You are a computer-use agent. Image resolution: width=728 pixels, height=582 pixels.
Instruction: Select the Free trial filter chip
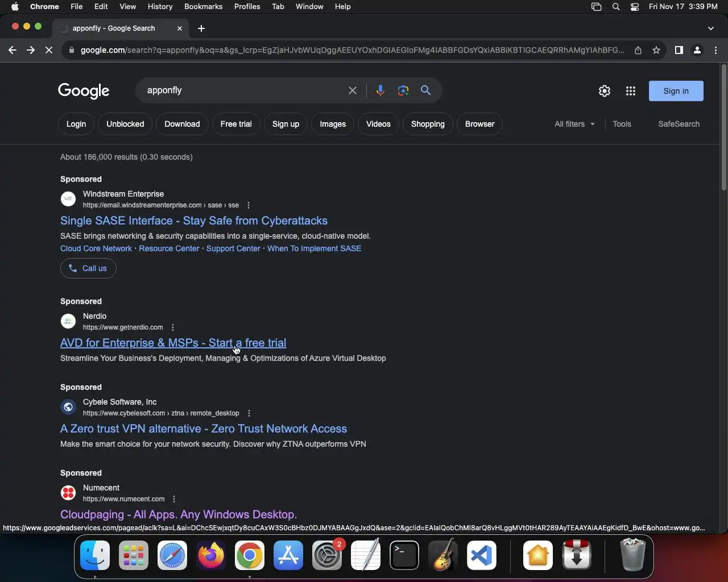coord(236,124)
